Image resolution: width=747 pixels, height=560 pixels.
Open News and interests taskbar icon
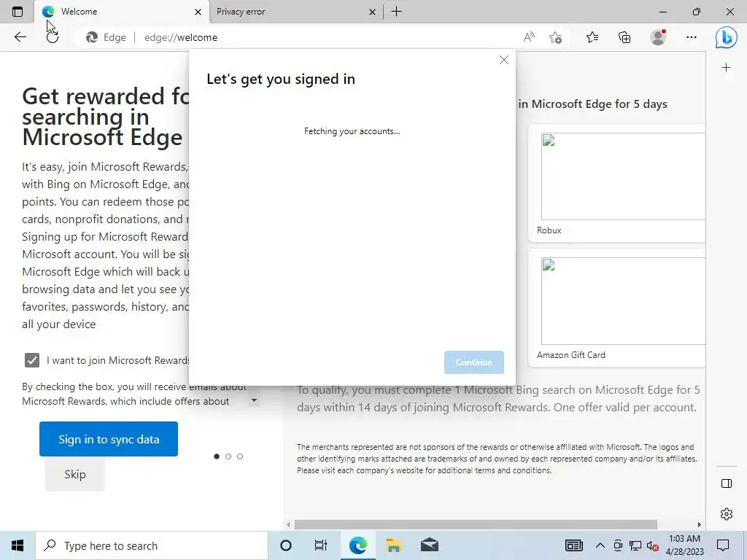[573, 545]
